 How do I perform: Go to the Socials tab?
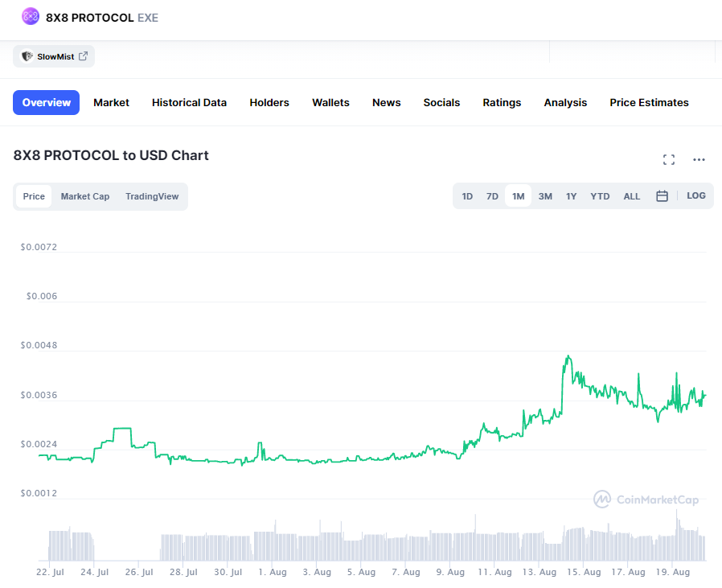pyautogui.click(x=441, y=102)
